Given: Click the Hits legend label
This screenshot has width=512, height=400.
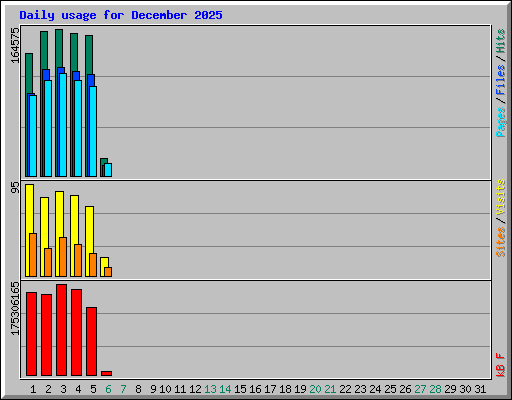Looking at the screenshot, I should tap(501, 41).
